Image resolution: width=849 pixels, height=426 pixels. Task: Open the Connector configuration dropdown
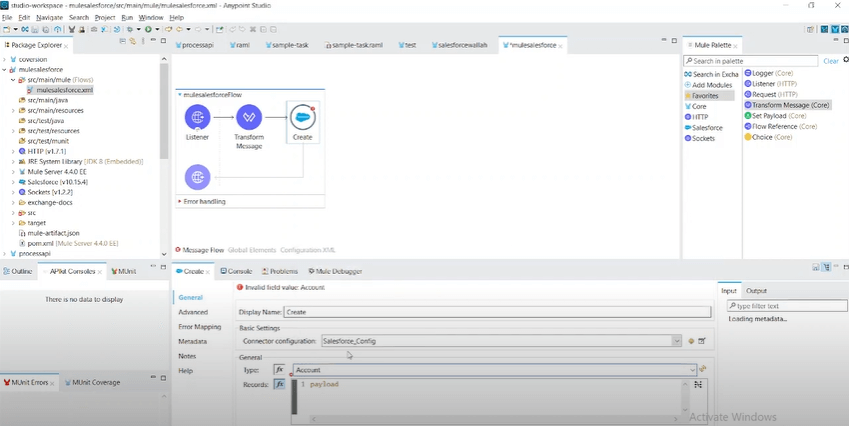click(x=677, y=341)
